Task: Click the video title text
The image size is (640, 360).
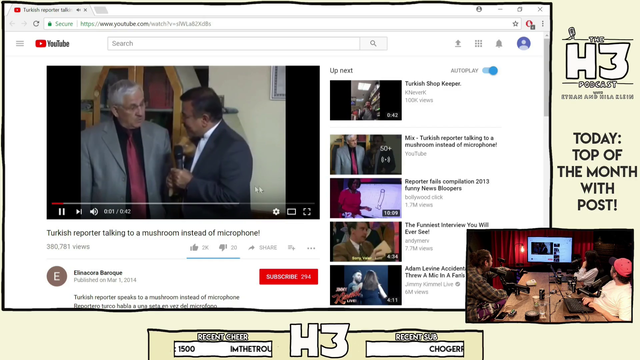Action: click(x=153, y=233)
